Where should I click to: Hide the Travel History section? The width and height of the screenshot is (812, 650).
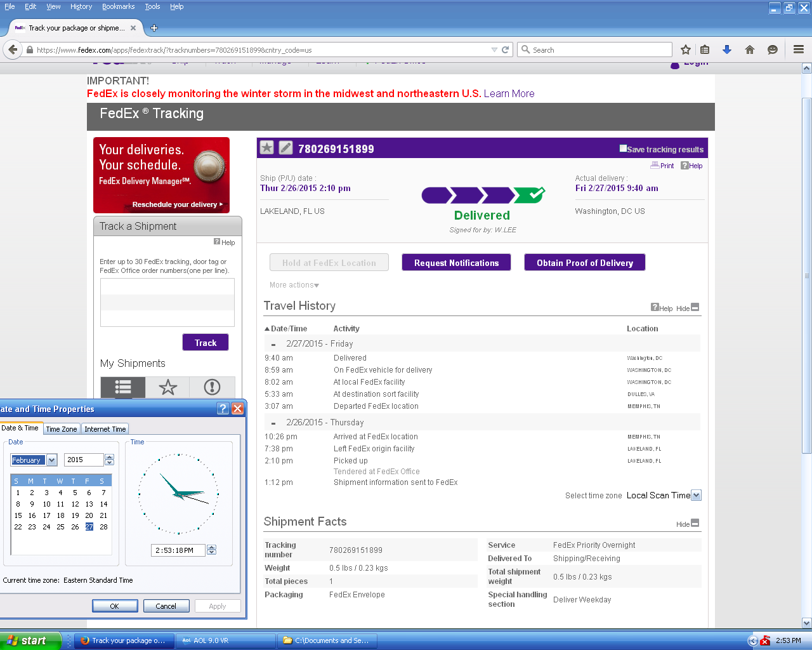click(688, 308)
